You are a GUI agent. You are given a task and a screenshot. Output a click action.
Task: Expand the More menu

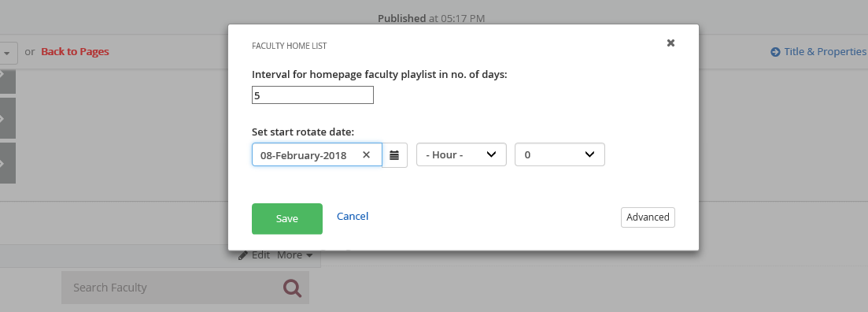tap(294, 255)
